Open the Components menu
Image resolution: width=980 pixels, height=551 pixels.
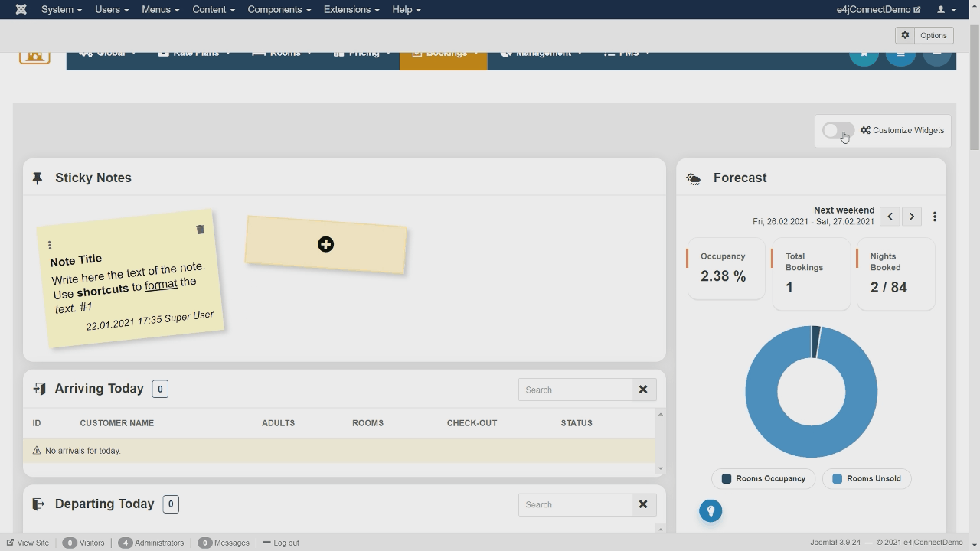279,9
